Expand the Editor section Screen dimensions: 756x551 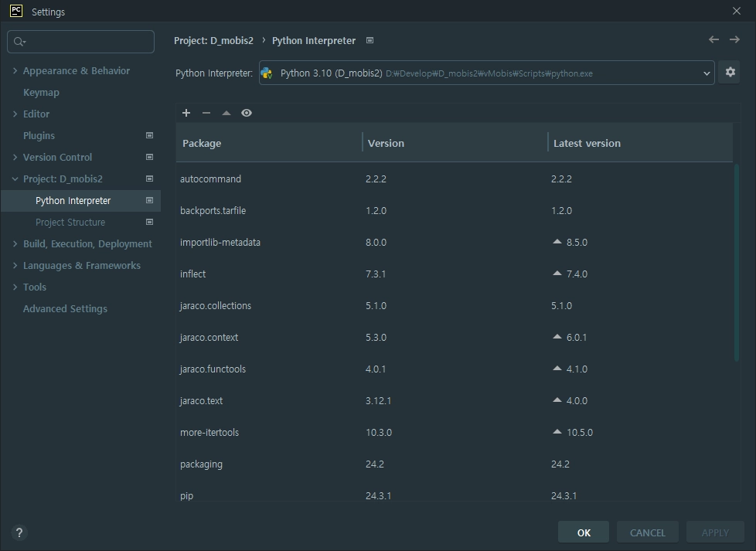point(15,114)
